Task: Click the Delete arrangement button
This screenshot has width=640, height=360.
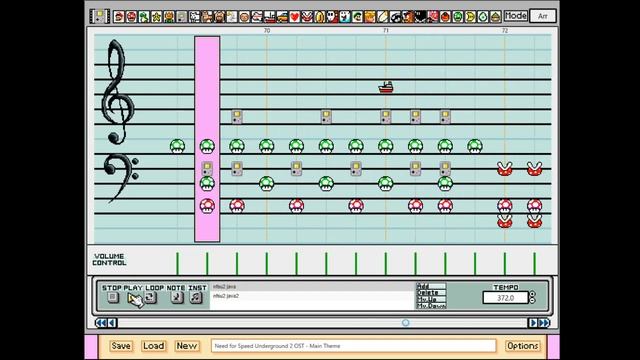Action: tap(431, 293)
